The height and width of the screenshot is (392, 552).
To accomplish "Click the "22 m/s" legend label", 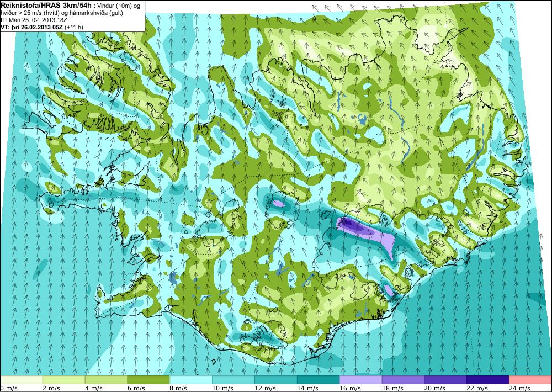I will (x=477, y=388).
